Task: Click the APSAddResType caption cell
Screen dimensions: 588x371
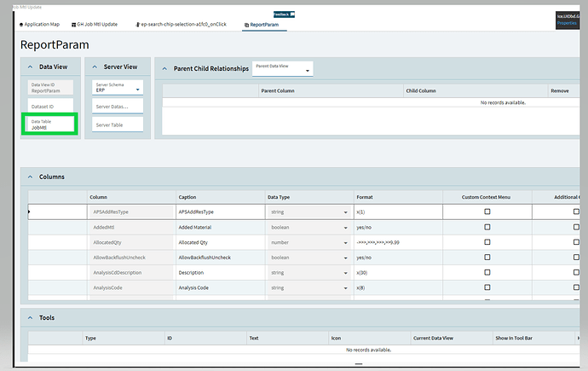Action: pos(221,212)
